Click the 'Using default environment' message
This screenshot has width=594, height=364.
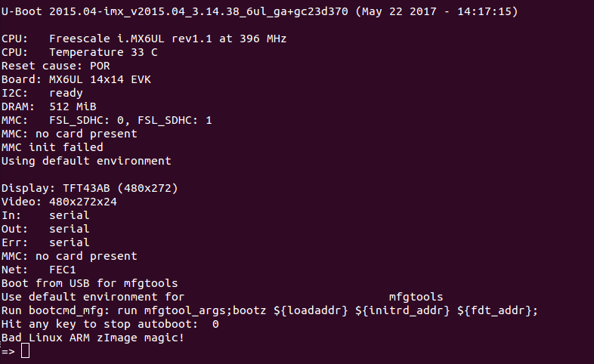tap(86, 161)
